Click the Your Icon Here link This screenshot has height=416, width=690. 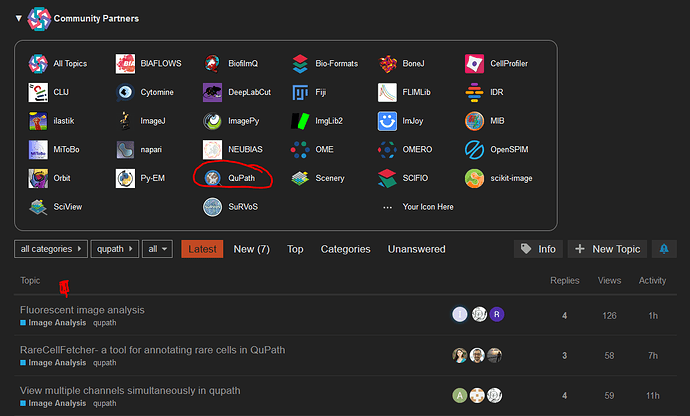[x=428, y=207]
